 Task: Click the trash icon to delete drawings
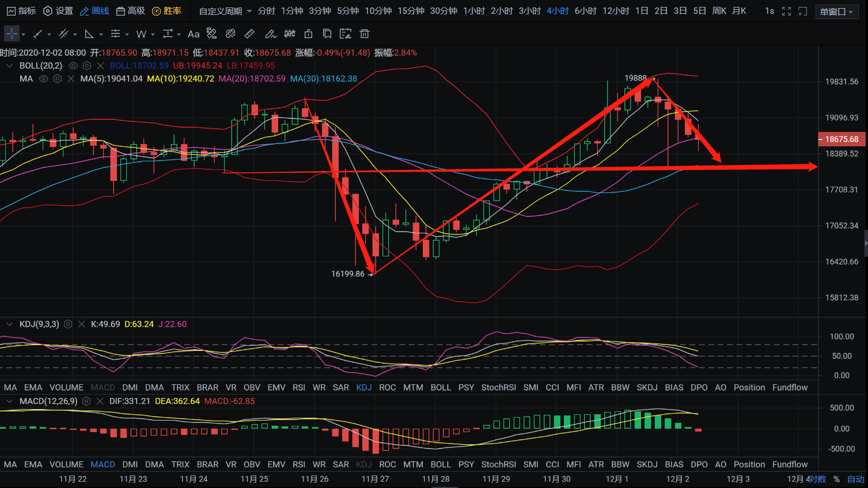[x=364, y=34]
